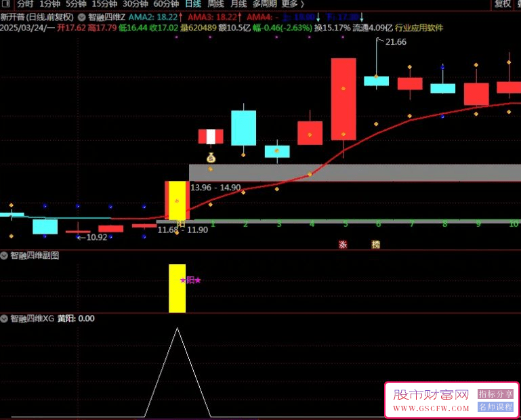Click the 13.96 - 14.90 range label
521x420 pixels.
pyautogui.click(x=215, y=188)
